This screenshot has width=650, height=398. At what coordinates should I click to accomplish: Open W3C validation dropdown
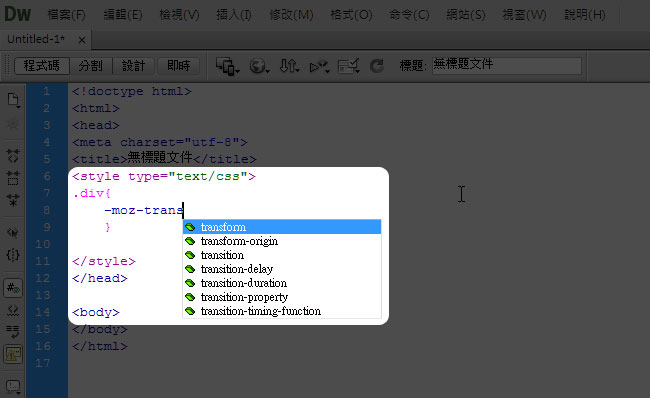click(x=319, y=66)
